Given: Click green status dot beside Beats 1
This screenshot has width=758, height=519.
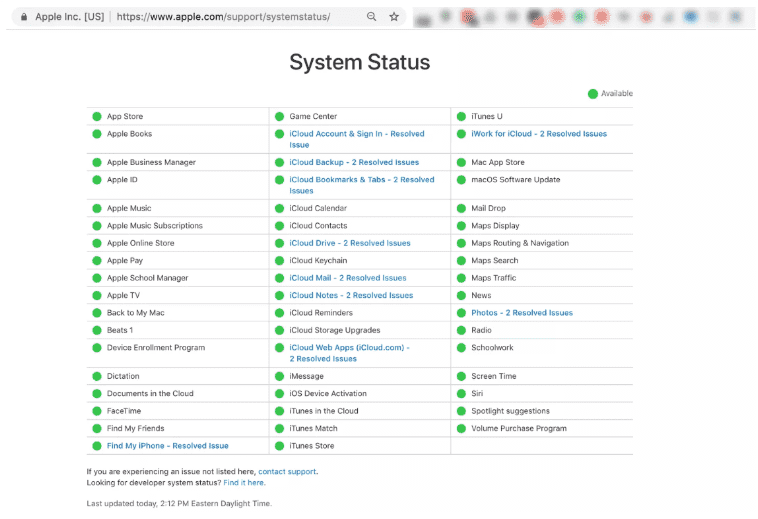Looking at the screenshot, I should [97, 330].
